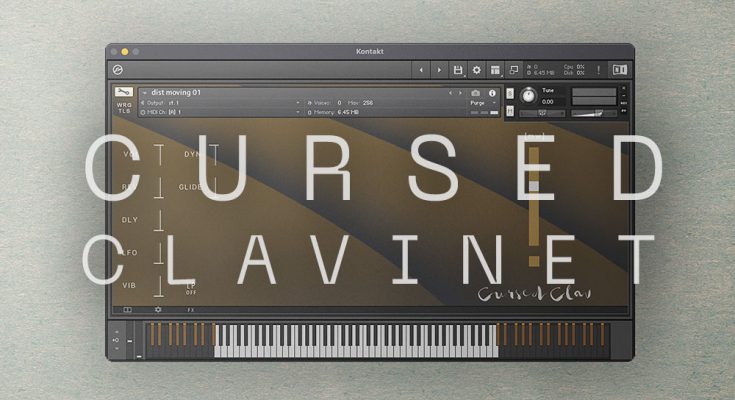This screenshot has width=735, height=400.
Task: Open instrument edit wrench icon
Action: tap(123, 92)
